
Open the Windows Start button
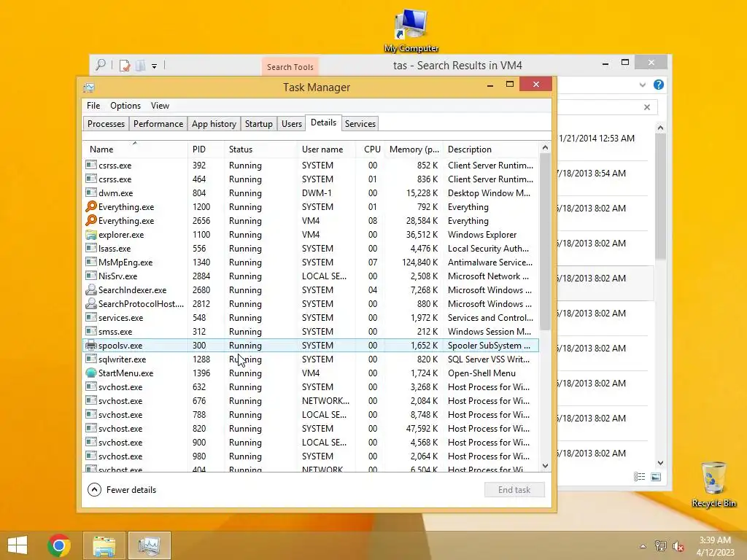(x=18, y=545)
